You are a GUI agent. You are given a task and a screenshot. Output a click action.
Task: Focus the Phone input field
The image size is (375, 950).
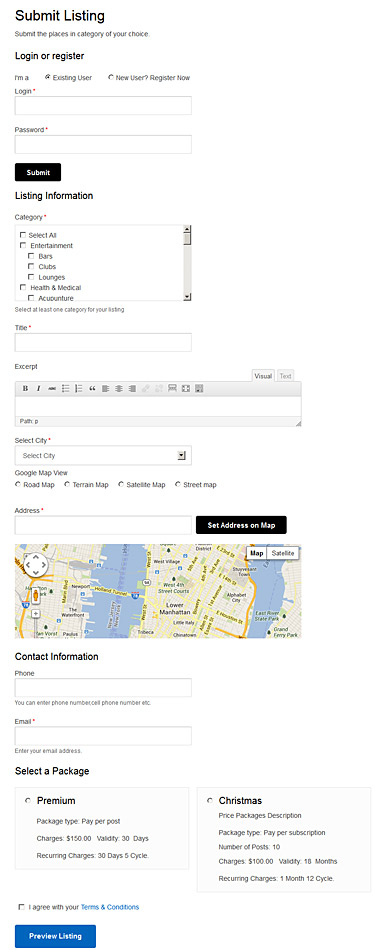click(103, 688)
